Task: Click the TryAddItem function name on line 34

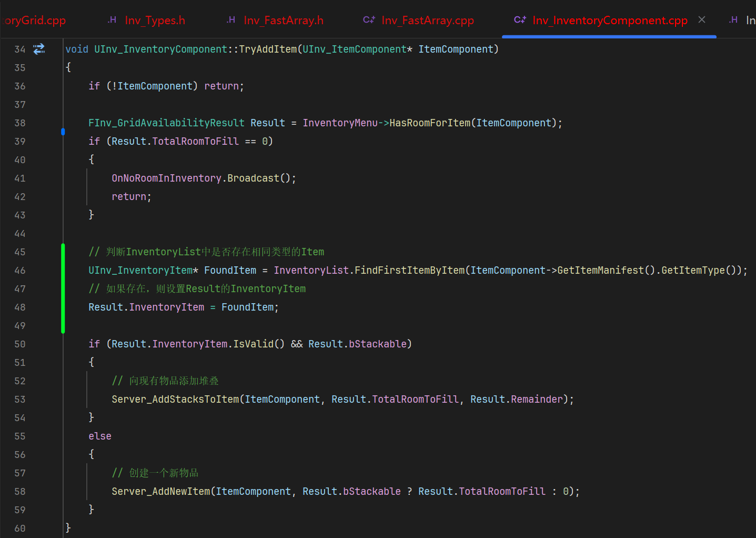Action: coord(268,49)
